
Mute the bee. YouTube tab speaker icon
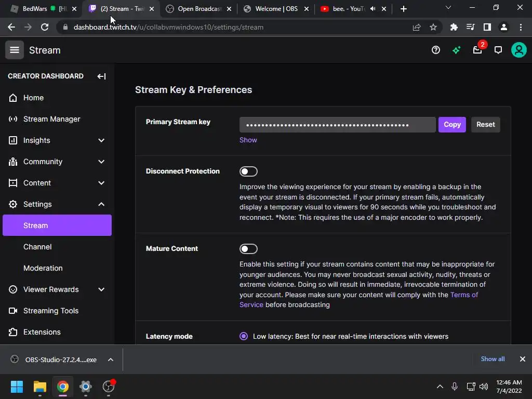tap(373, 9)
